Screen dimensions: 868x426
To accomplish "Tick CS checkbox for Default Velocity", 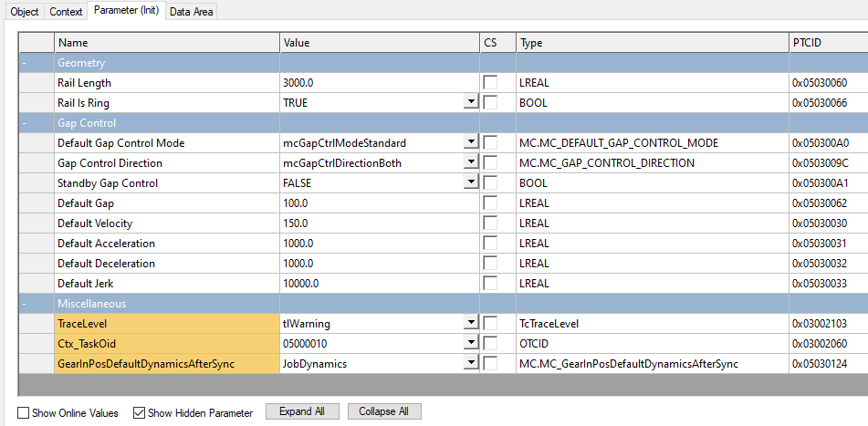I will [x=490, y=223].
